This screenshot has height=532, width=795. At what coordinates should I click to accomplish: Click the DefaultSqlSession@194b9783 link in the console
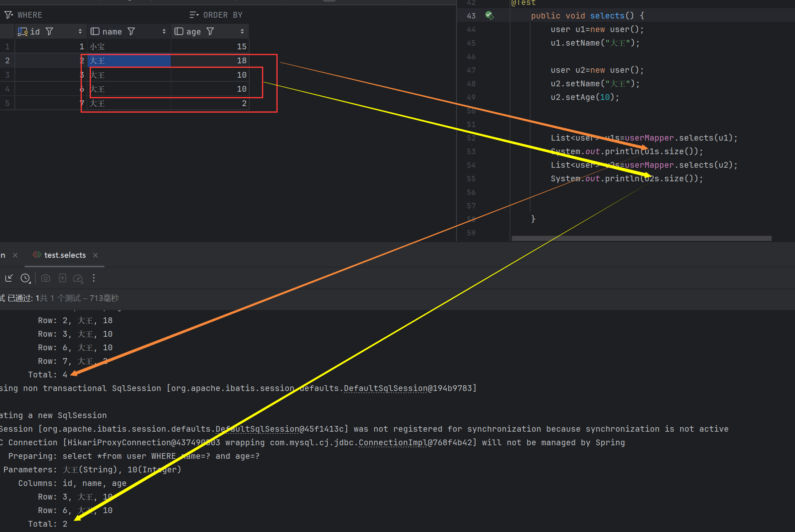pyautogui.click(x=385, y=389)
